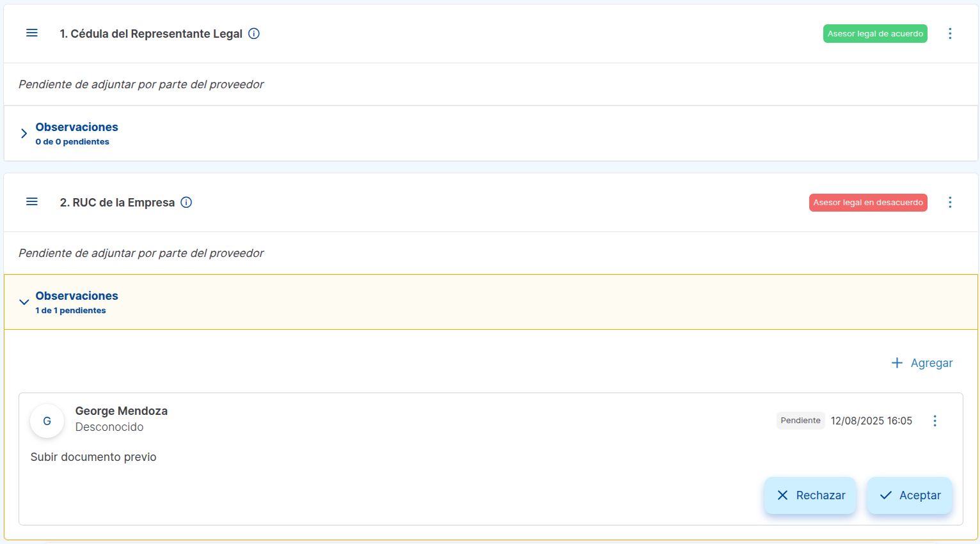
Task: Collapse Observaciones under RUC de la Empresa
Action: (x=24, y=302)
